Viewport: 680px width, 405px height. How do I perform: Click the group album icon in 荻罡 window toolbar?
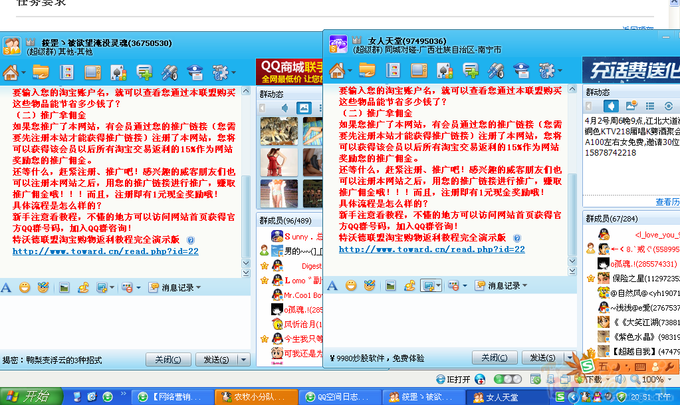[92, 72]
